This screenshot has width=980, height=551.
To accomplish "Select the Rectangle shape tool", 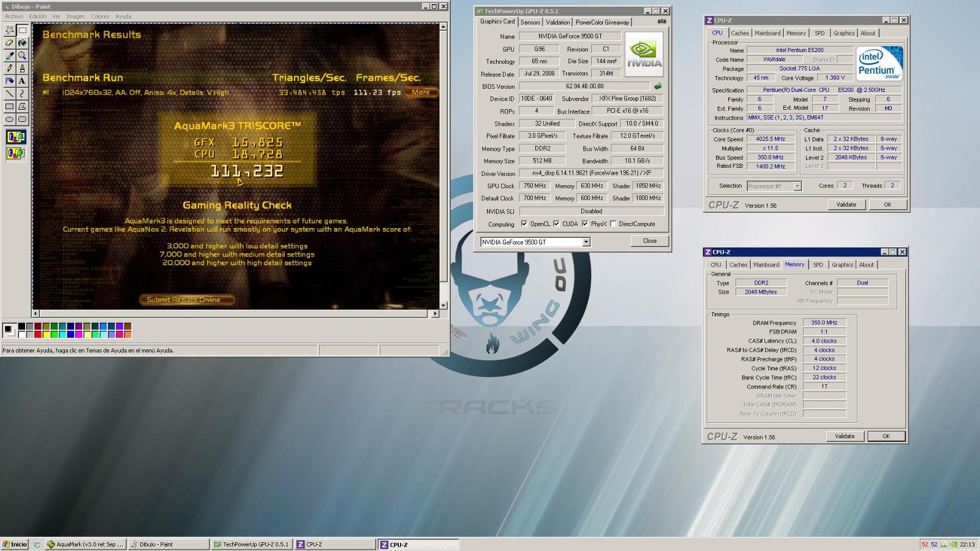I will tap(9, 107).
